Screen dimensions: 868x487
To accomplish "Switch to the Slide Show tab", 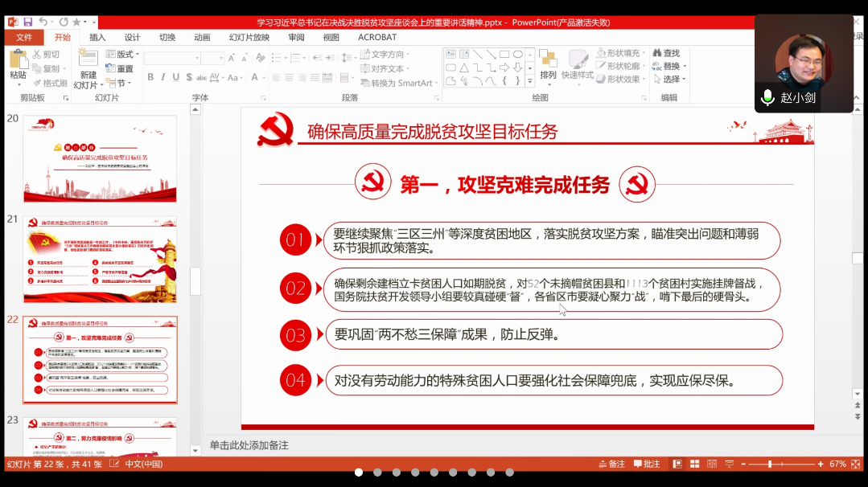I will 249,37.
